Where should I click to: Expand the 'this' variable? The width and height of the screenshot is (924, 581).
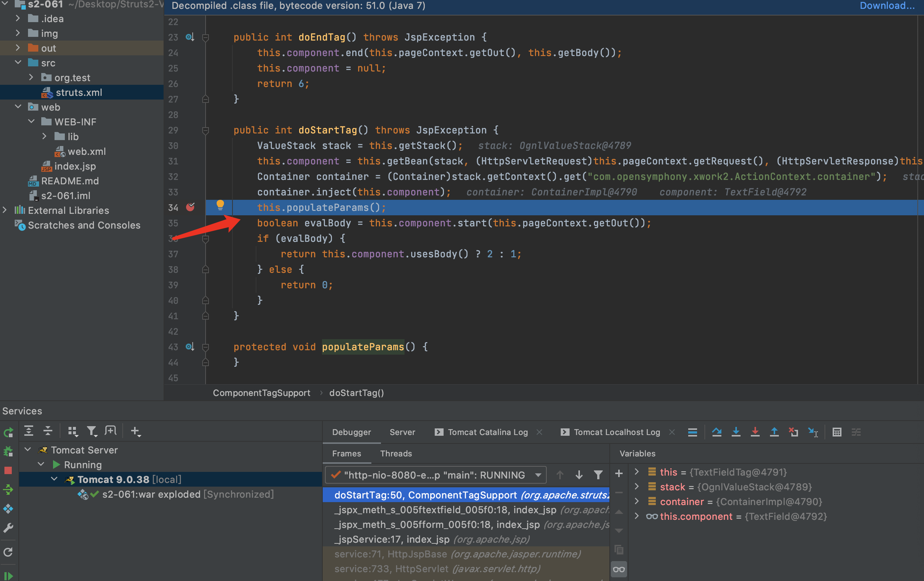[x=637, y=471]
